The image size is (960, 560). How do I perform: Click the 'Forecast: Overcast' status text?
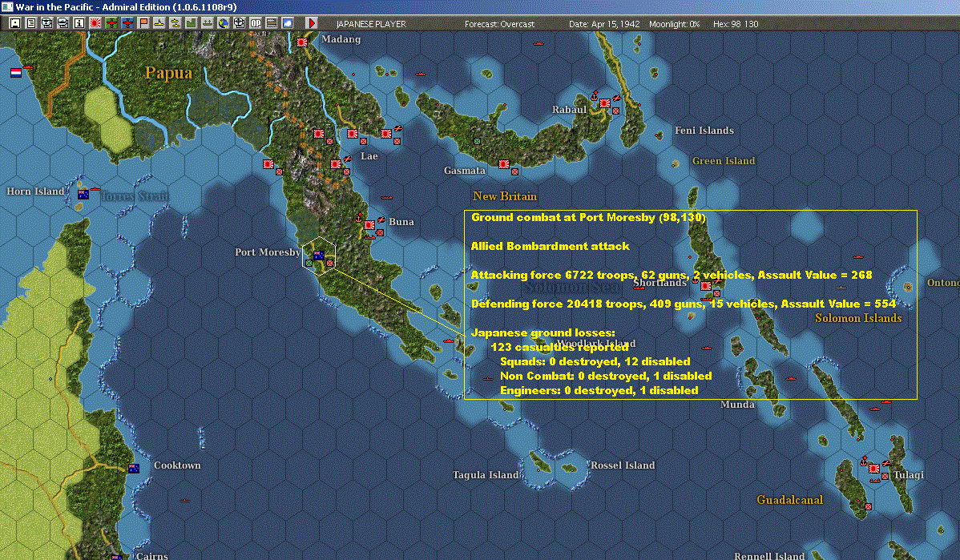coord(499,24)
